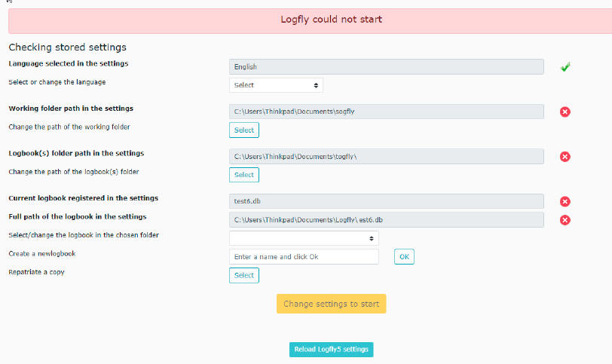Click the logbook folder path field with togfly

[387, 157]
